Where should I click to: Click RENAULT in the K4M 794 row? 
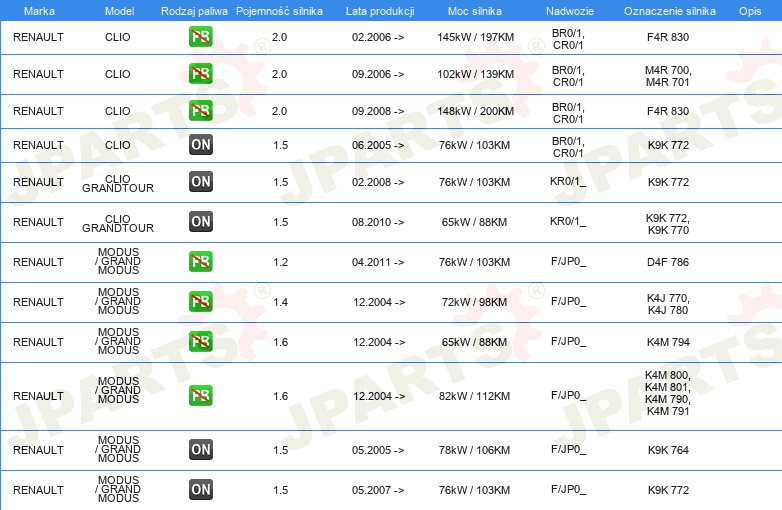click(38, 342)
